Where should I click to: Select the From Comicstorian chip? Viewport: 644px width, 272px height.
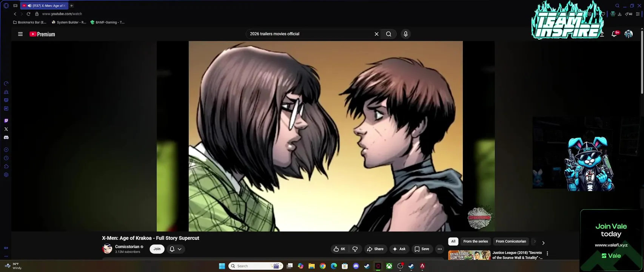coord(511,241)
